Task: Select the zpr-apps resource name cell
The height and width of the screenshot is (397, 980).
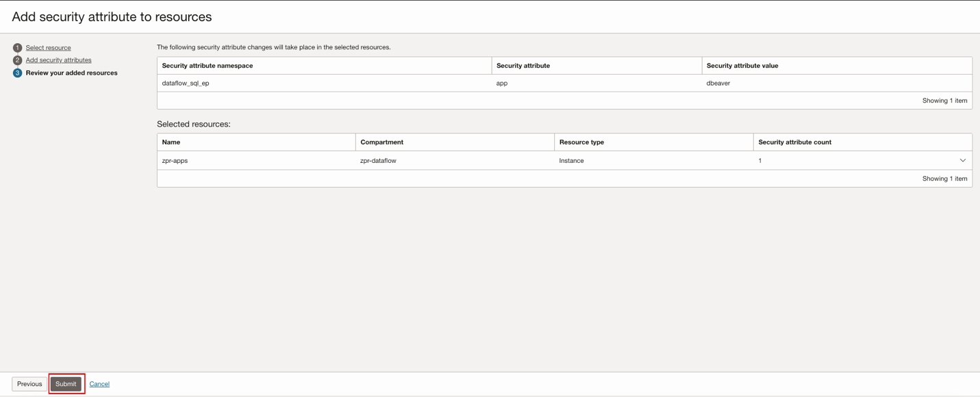Action: [x=175, y=161]
